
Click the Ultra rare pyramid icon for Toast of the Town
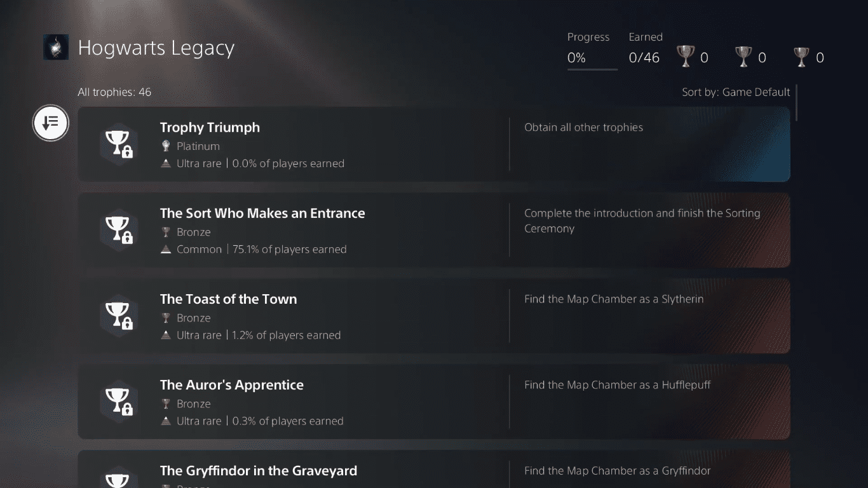[166, 334]
